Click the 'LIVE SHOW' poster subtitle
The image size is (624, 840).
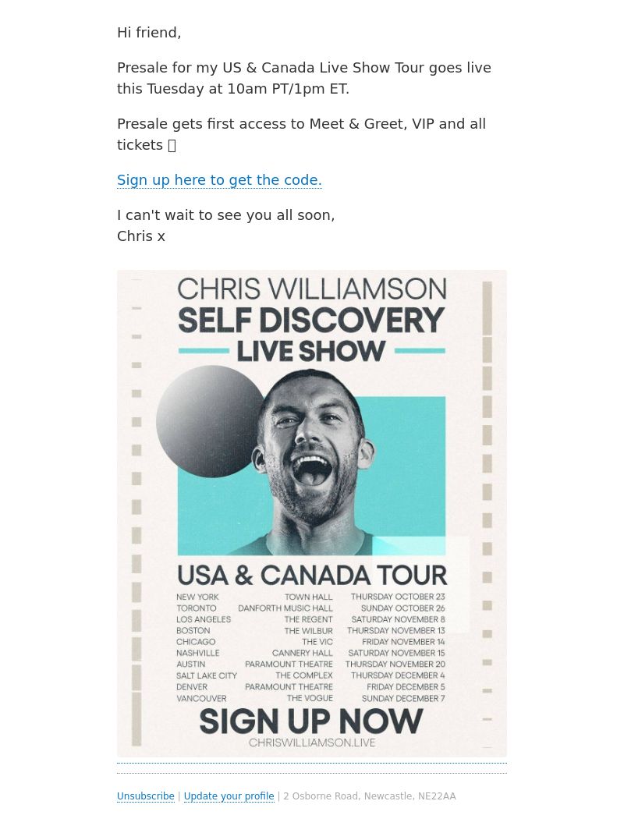tap(311, 352)
